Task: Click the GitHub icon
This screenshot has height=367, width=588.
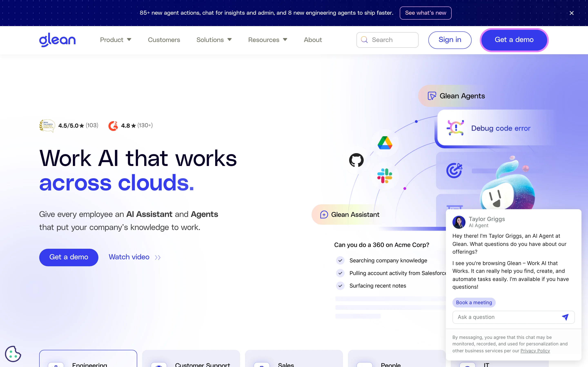Action: 356,160
